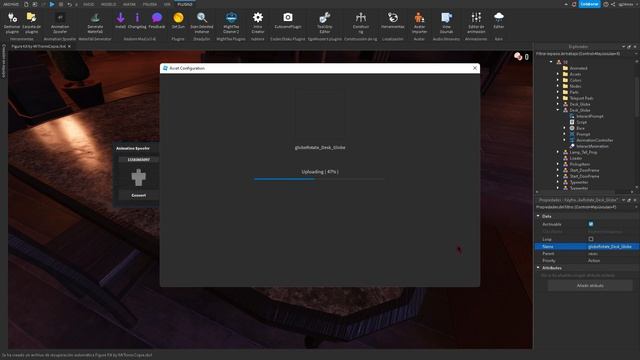Viewport: 640px width, 360px height.
Task: Collapse the Data section in Properties
Action: 538,216
